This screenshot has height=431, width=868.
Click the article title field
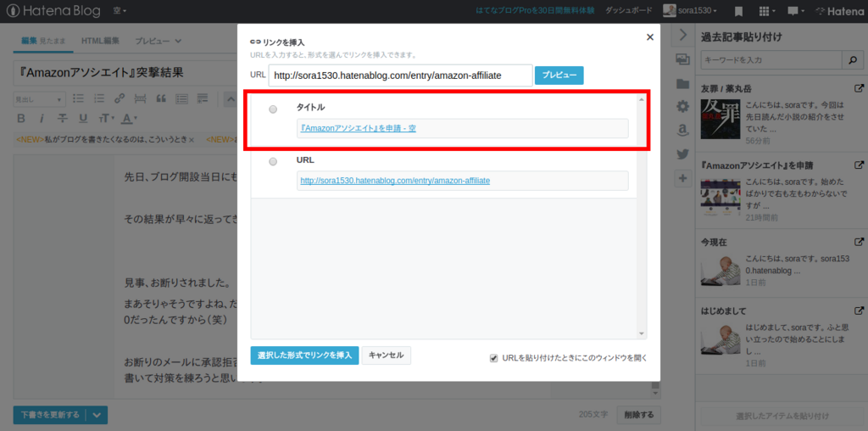[125, 73]
